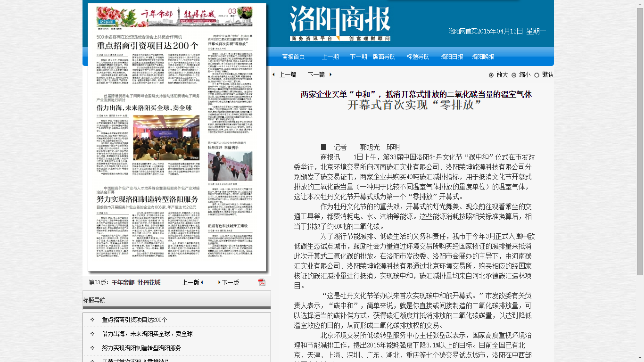644x362 pixels.
Task: Click byline 记者 郭旭光 邱明
Action: (360, 147)
